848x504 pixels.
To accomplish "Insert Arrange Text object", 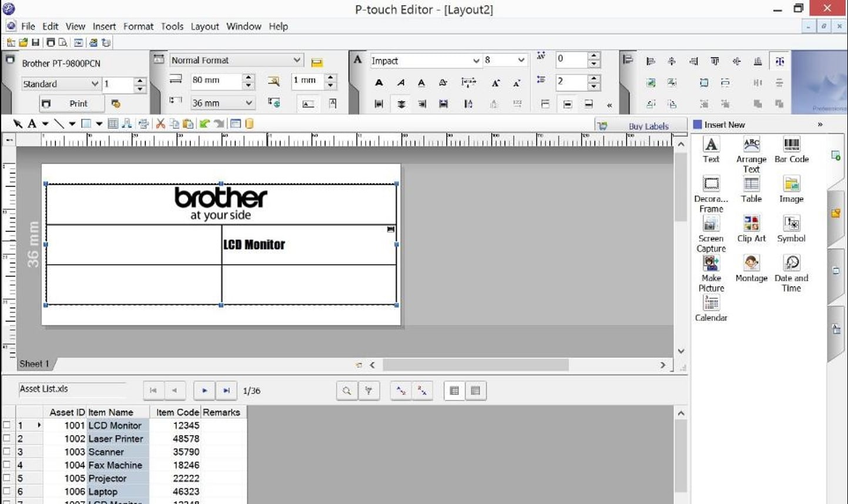I will [751, 154].
